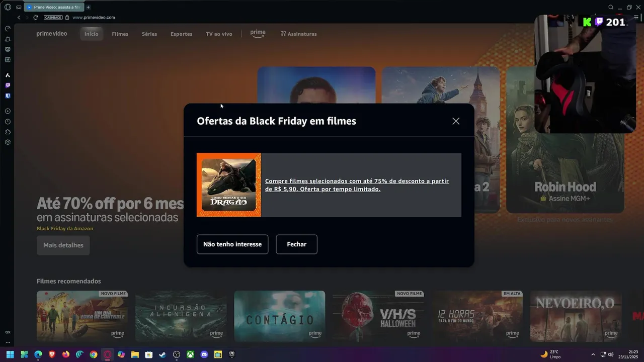Viewport: 644px width, 362px height.
Task: Open the Filmes navigation item
Action: (120, 34)
